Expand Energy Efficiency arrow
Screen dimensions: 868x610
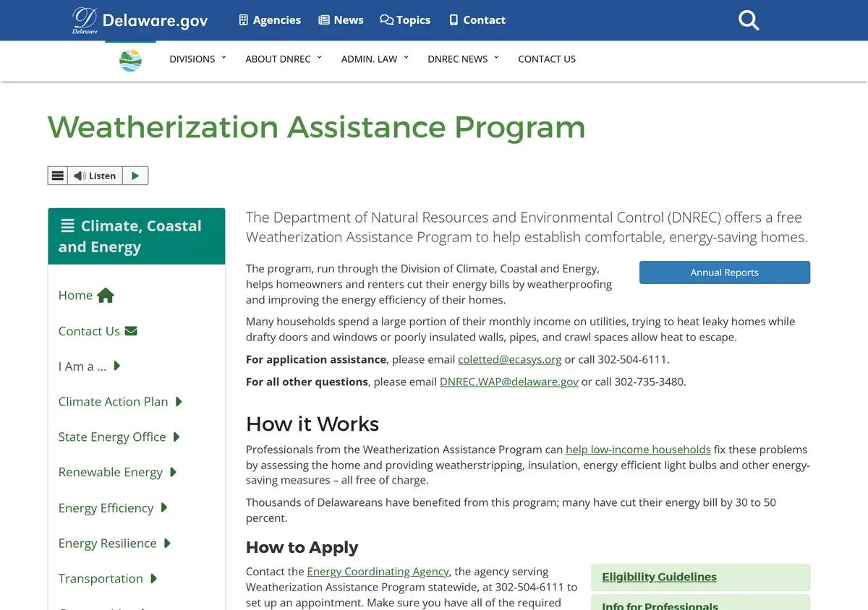pyautogui.click(x=164, y=508)
